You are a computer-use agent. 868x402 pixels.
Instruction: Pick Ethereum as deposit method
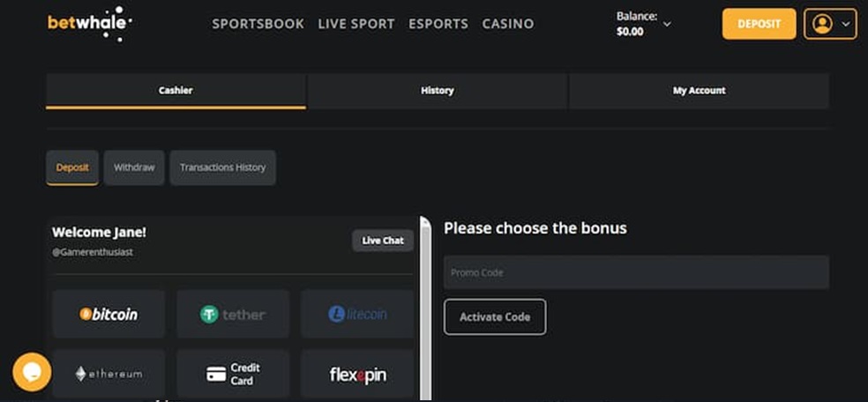(108, 374)
